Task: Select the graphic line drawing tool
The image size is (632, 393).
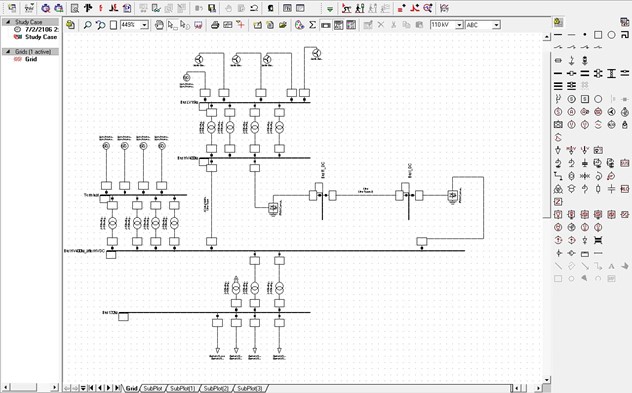Action: (558, 266)
